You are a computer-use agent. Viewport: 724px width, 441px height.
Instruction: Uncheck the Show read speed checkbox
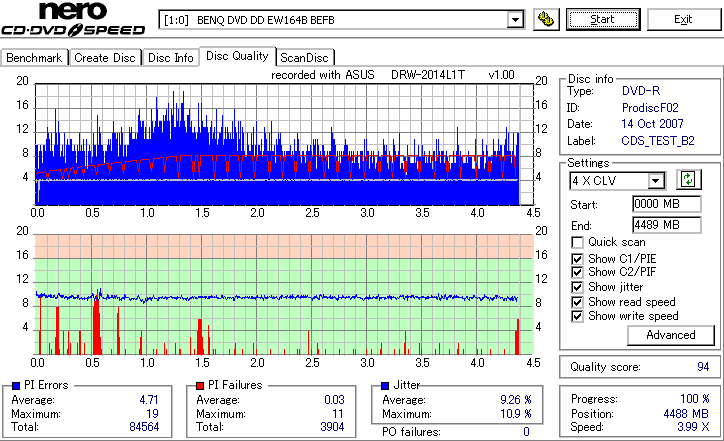point(577,302)
